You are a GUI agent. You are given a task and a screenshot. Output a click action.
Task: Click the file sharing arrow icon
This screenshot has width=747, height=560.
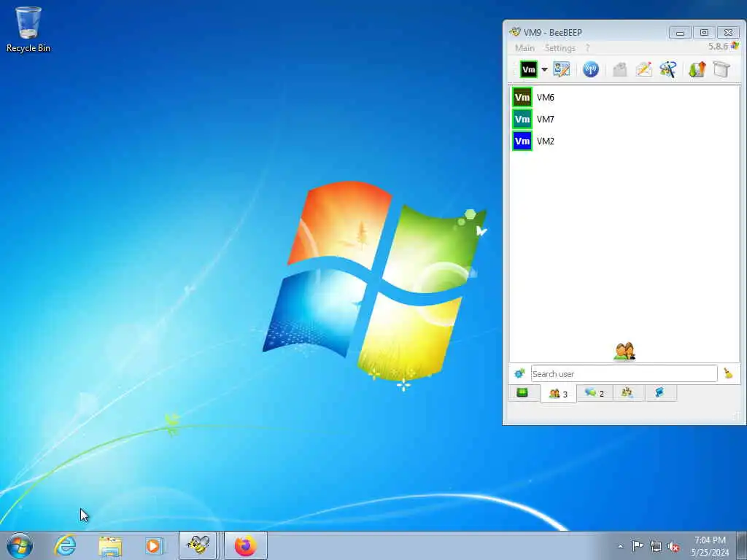click(x=697, y=69)
